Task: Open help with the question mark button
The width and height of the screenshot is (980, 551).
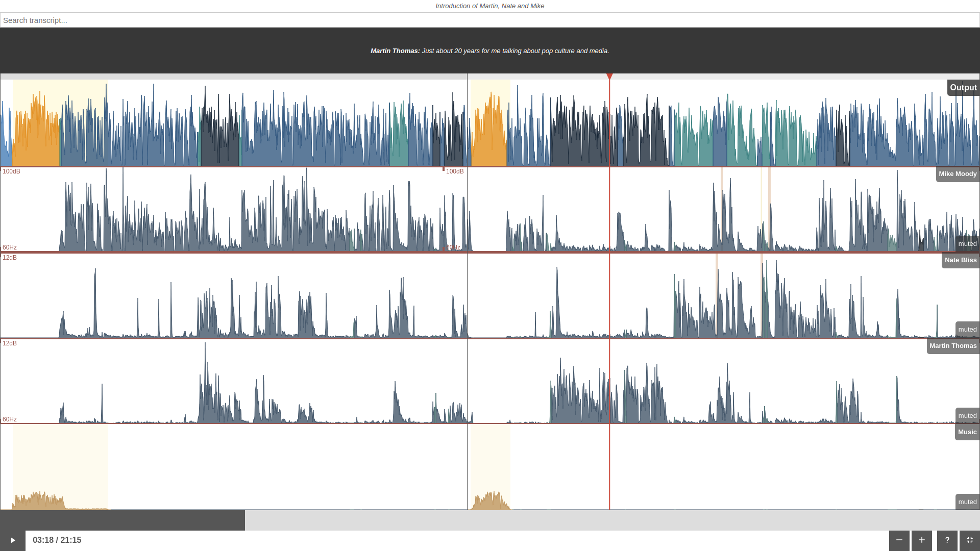Action: pos(947,540)
